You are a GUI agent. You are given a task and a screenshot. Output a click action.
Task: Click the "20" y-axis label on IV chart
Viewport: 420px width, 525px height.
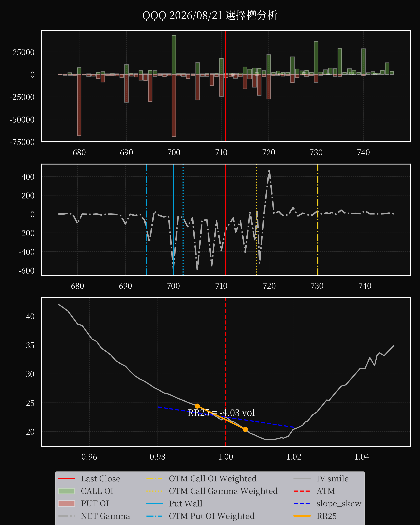[30, 432]
